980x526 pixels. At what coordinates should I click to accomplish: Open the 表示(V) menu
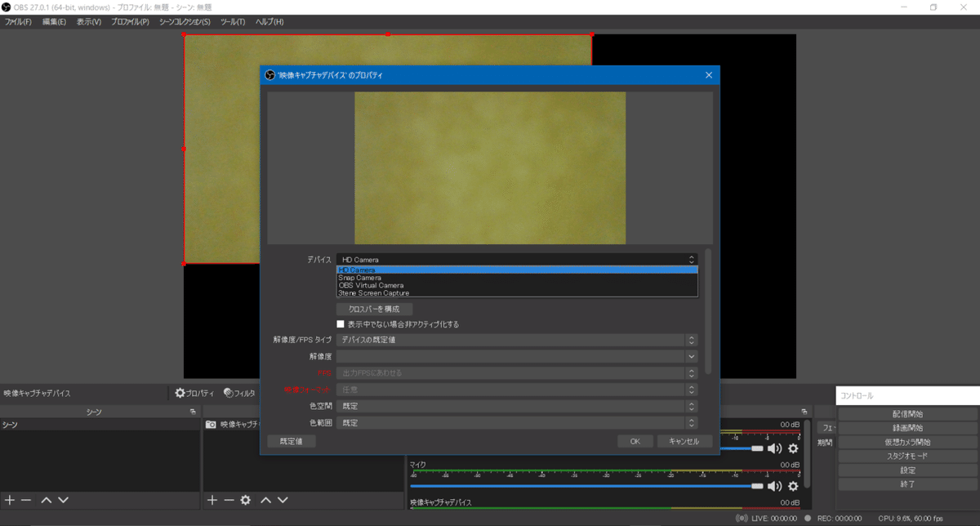pyautogui.click(x=89, y=21)
